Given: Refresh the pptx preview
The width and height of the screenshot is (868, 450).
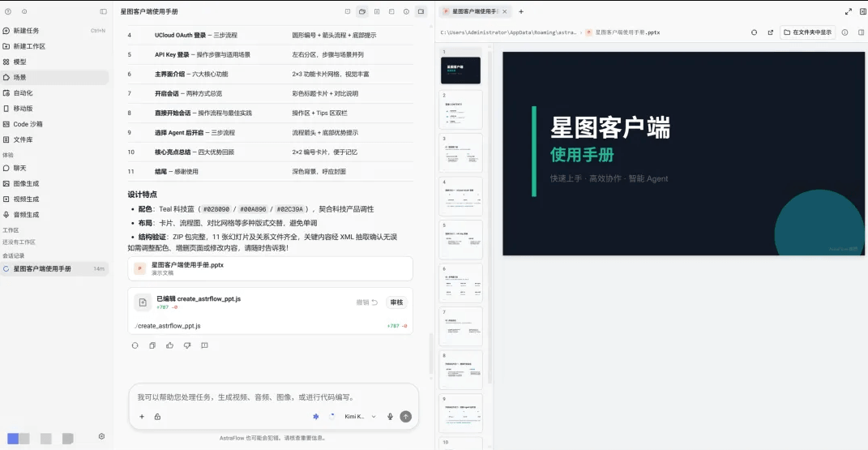Looking at the screenshot, I should pyautogui.click(x=754, y=32).
